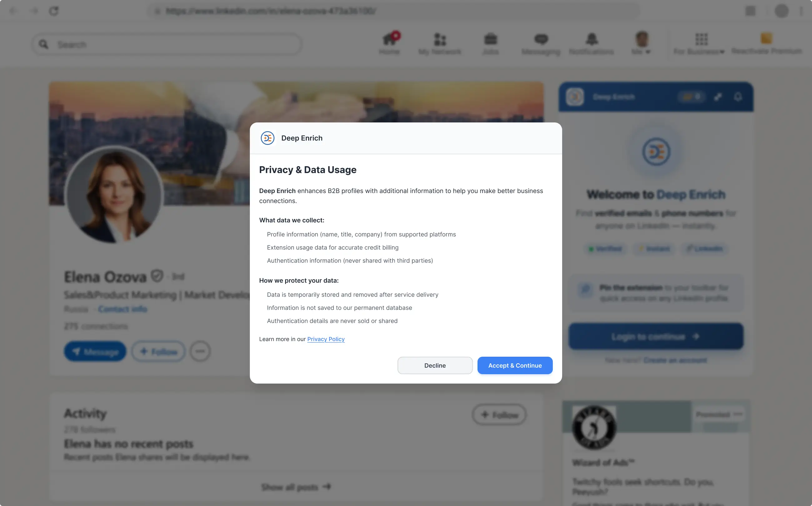Click Create an account link
This screenshot has width=812, height=506.
pyautogui.click(x=675, y=360)
